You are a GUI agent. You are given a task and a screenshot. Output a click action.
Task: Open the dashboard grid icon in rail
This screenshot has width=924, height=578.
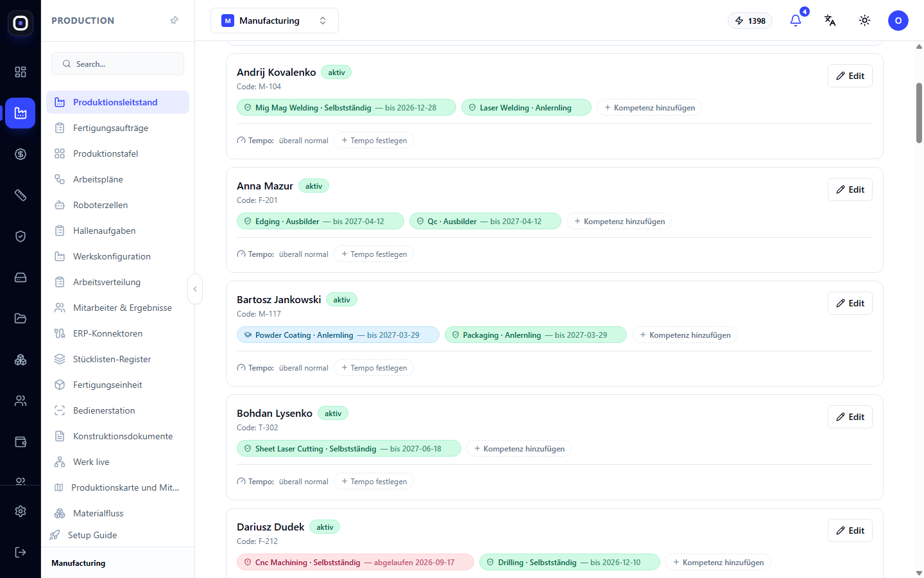(x=21, y=72)
